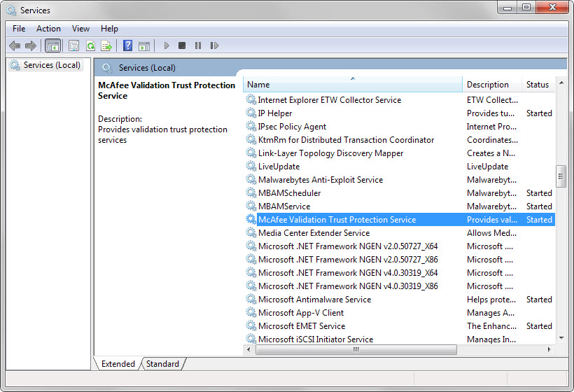The height and width of the screenshot is (392, 574).
Task: Click the horizontal scrollbar right arrow
Action: pos(549,349)
